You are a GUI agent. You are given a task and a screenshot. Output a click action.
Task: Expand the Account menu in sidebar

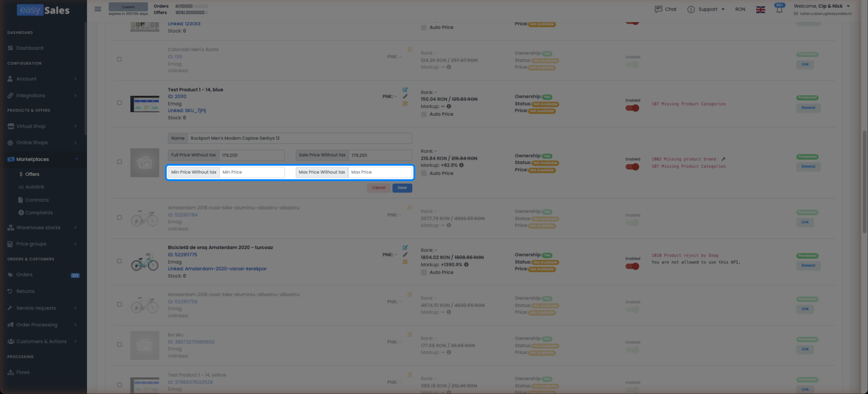[x=43, y=79]
